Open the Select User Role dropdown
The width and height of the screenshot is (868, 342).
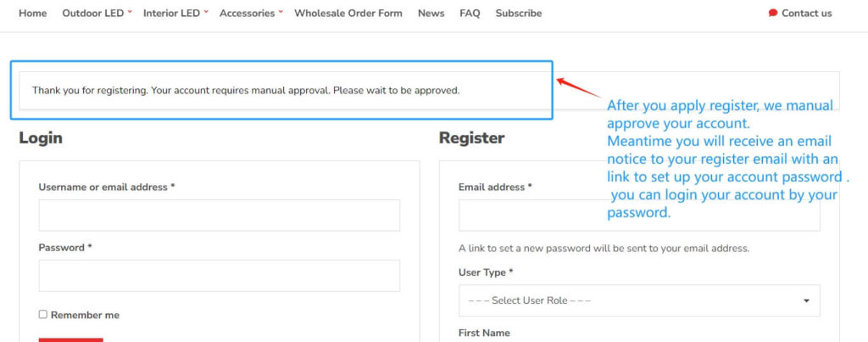pos(639,300)
